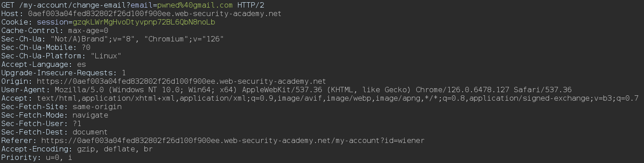Image resolution: width=644 pixels, height=163 pixels.
Task: Click the Origin header URL
Action: tap(181, 81)
